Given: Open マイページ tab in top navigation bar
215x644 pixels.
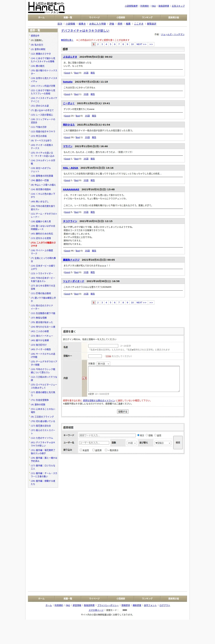Looking at the screenshot, I should click(94, 18).
